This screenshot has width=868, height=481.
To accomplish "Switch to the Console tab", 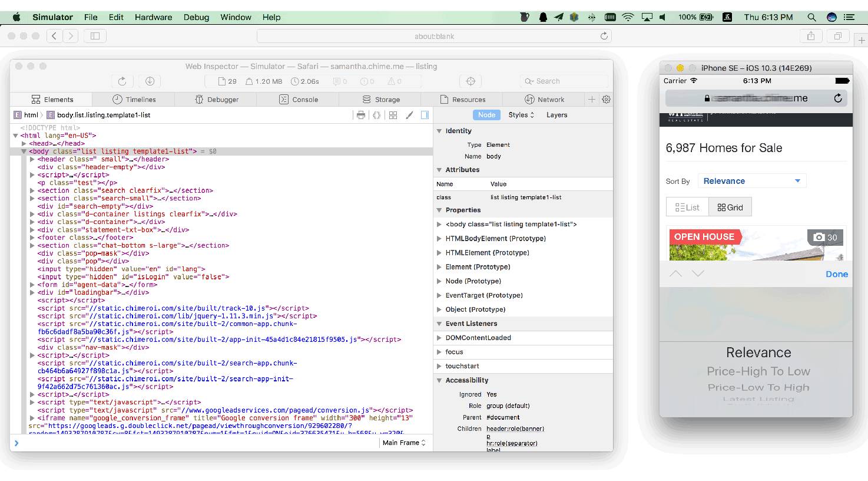I will coord(298,100).
